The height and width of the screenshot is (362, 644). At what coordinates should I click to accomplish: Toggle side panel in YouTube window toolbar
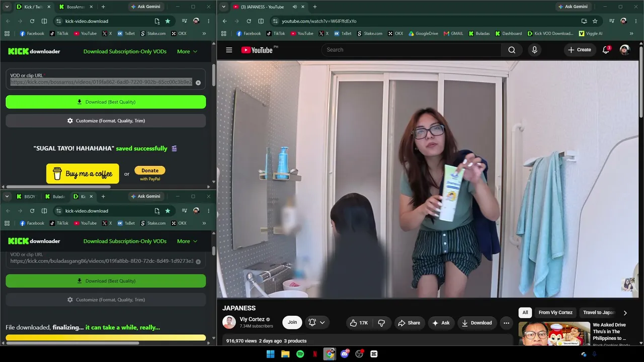tap(261, 21)
